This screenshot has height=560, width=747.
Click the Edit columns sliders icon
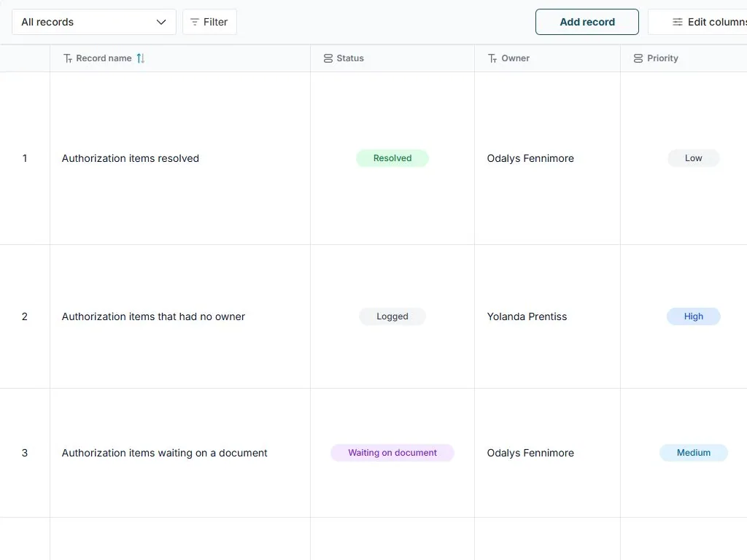coord(678,22)
